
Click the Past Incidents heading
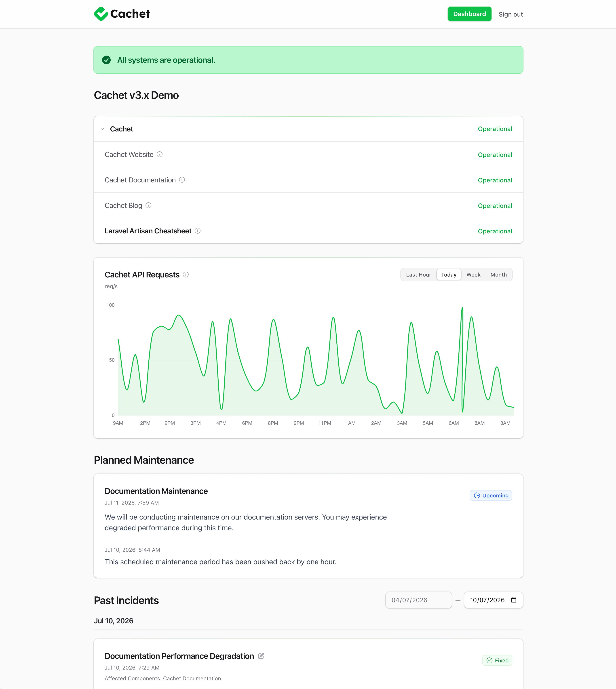[126, 600]
